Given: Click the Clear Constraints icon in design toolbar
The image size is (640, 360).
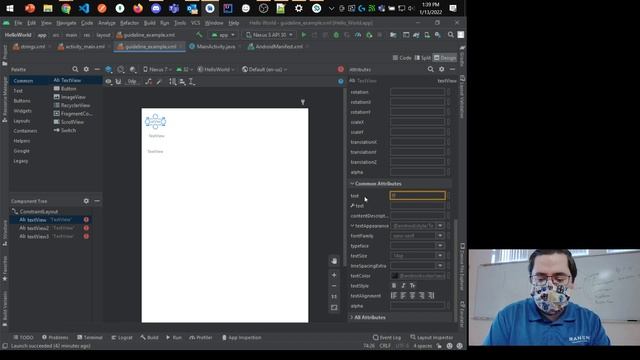Looking at the screenshot, I should tap(148, 82).
